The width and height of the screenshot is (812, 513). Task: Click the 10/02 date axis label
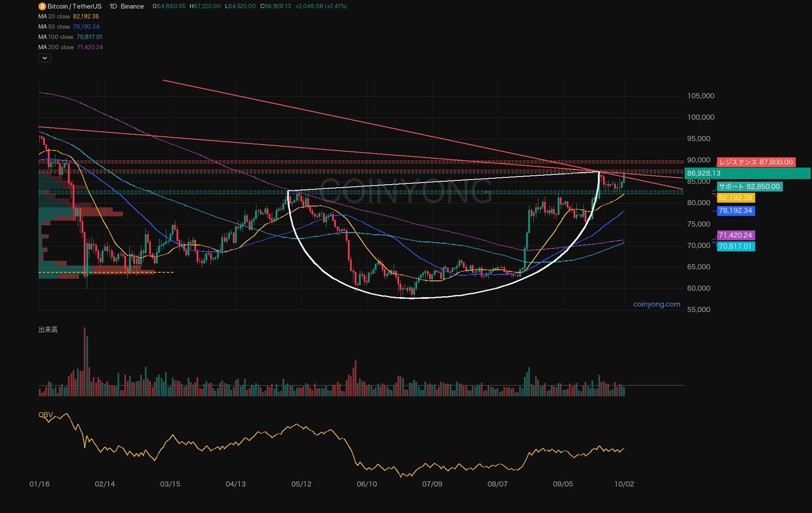pos(624,484)
